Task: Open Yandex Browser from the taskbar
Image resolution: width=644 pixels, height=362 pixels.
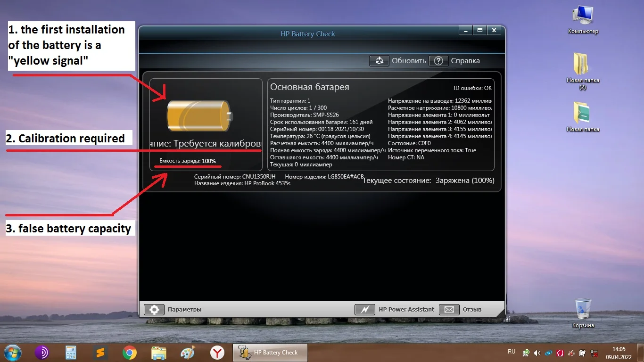Action: [x=217, y=352]
